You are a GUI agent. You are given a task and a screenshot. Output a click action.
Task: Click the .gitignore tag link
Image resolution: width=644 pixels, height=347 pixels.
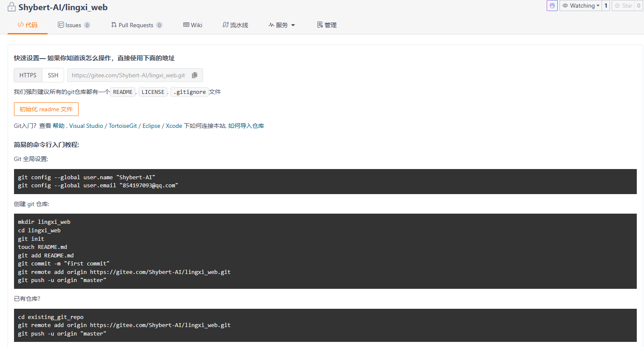coord(189,92)
